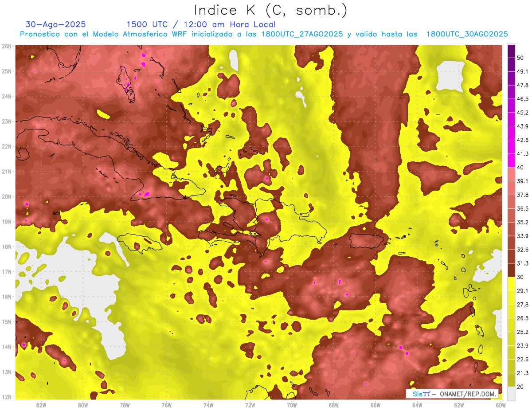Screen dimensions: 532x411
Task: Click the longitude label "70W"
Action: [x=292, y=405]
